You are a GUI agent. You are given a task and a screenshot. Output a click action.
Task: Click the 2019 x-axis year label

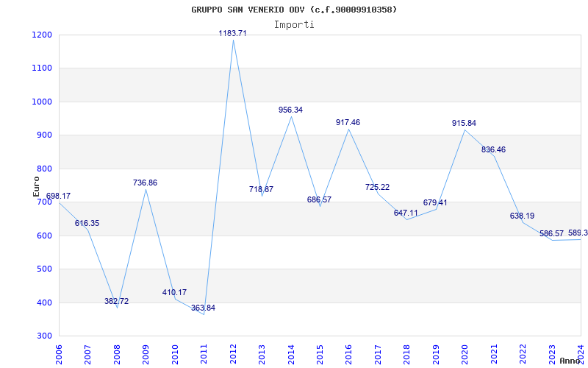click(436, 354)
